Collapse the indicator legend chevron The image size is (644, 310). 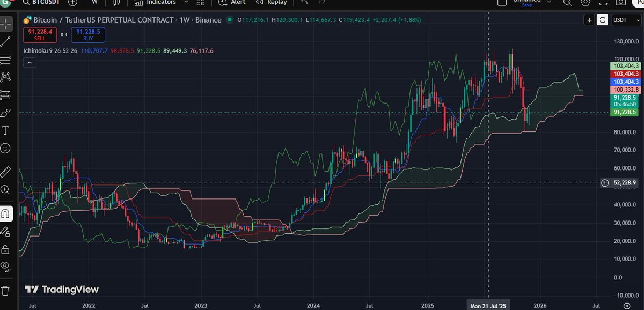click(29, 63)
